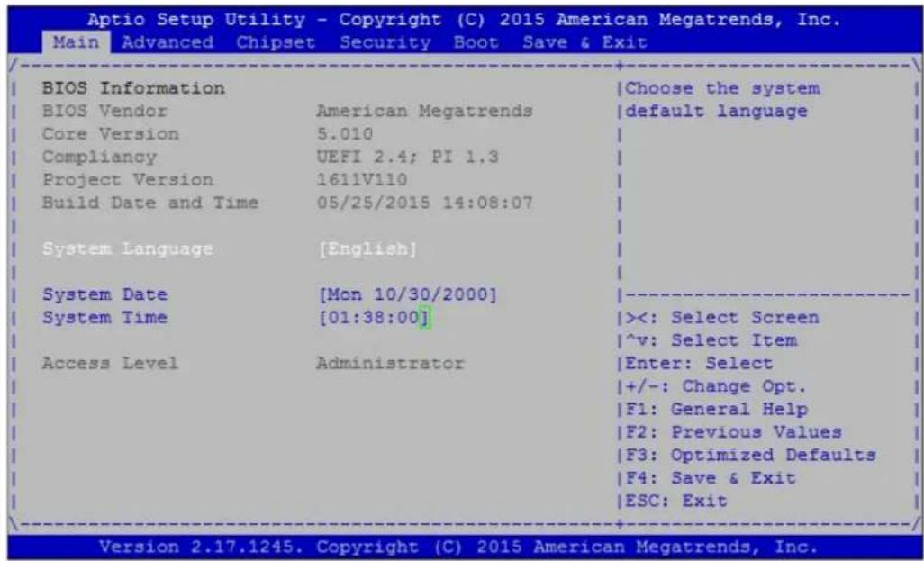Click the Access Level label
Screen dimensions: 924x561
[110, 363]
